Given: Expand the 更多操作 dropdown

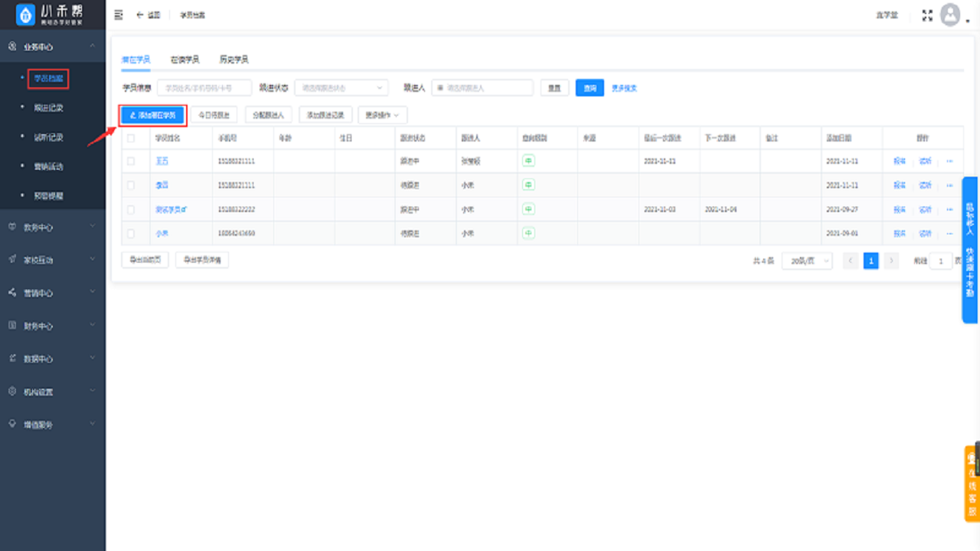Looking at the screenshot, I should pos(382,115).
